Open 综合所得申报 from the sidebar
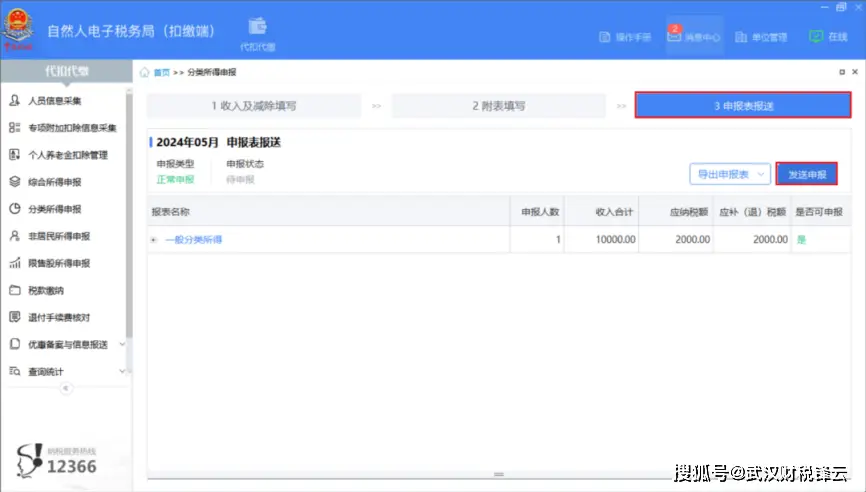 click(55, 182)
